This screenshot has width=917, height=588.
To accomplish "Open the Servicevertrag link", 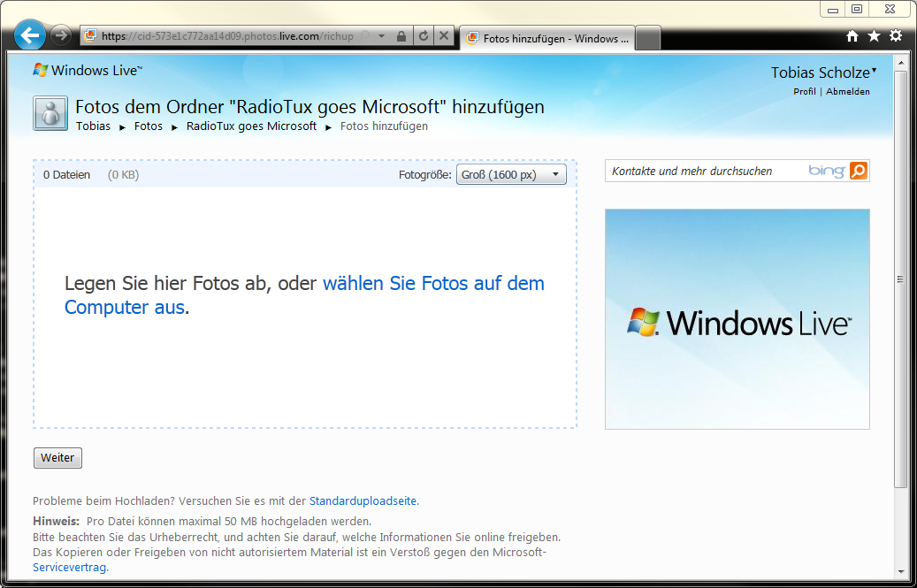I will pyautogui.click(x=69, y=567).
